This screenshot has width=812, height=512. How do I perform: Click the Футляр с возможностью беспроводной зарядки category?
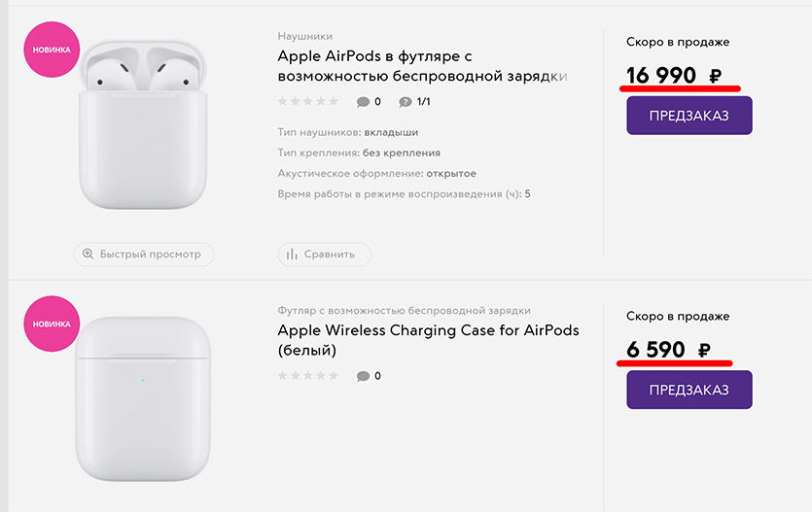pyautogui.click(x=404, y=310)
